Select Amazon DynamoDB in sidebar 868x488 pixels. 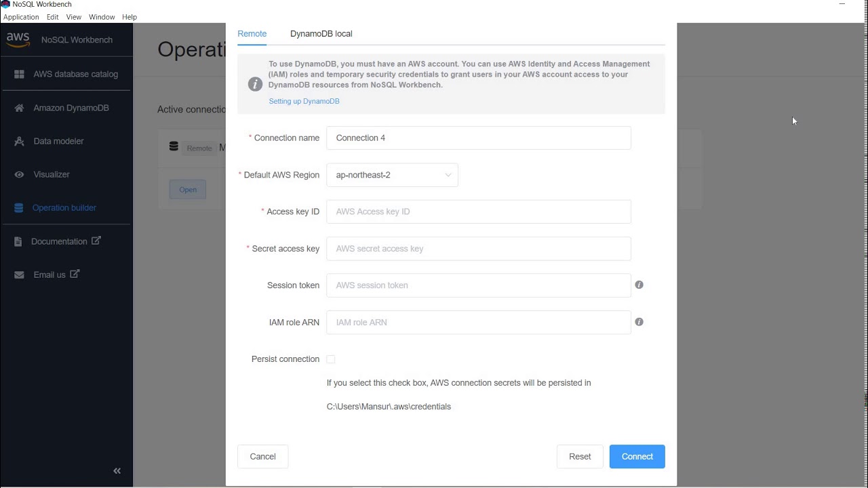pyautogui.click(x=66, y=108)
